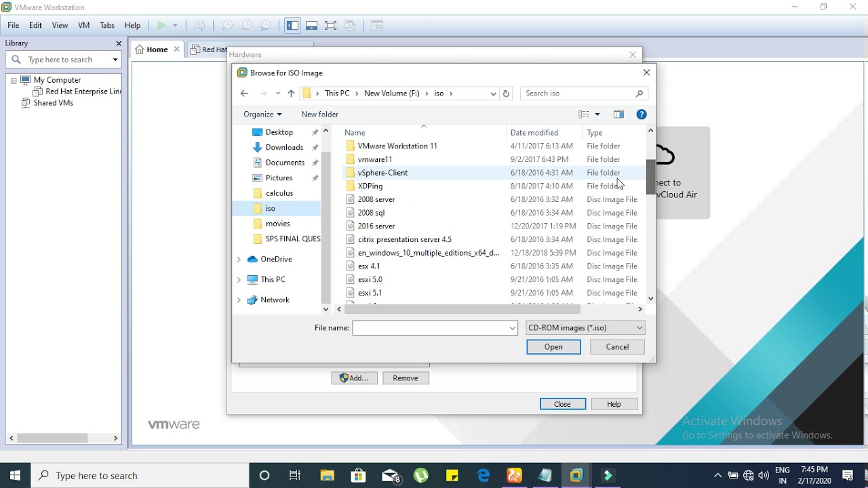Screen dimensions: 868x488
Task: Open action center notifications icon
Action: pyautogui.click(x=848, y=476)
